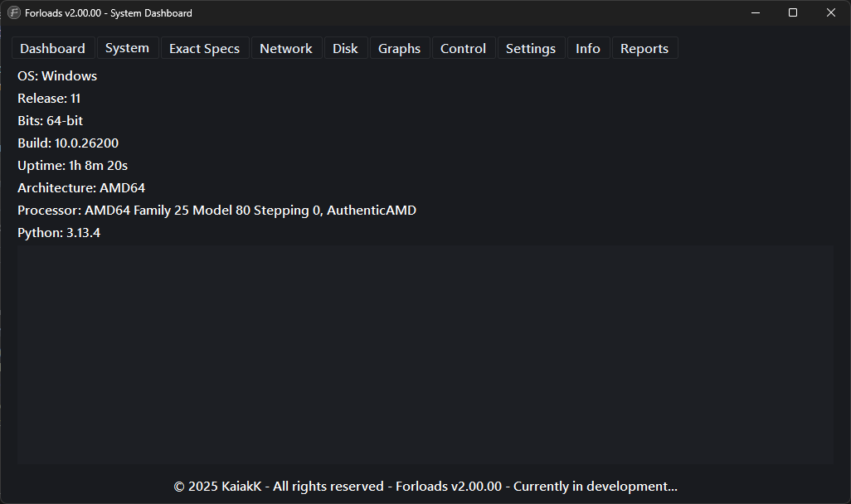Click the OS: Windows line

pyautogui.click(x=56, y=75)
